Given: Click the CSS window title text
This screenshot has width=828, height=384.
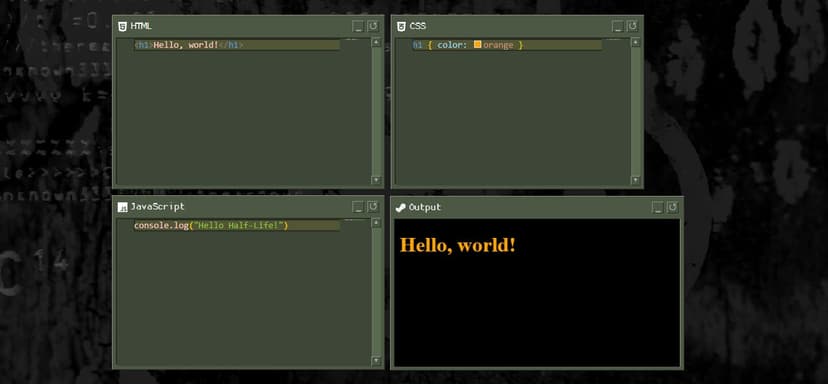Looking at the screenshot, I should (418, 26).
